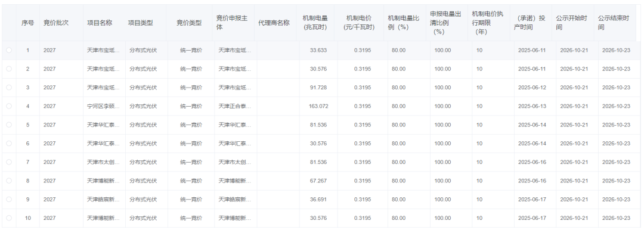
Task: Click the 67.267 electricity value in row 8
Action: 318,181
